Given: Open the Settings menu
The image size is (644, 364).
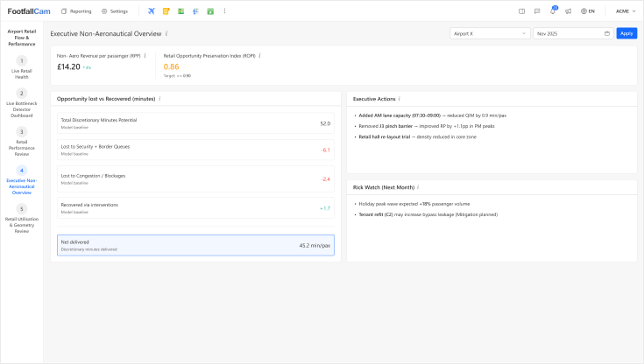Looking at the screenshot, I should pyautogui.click(x=115, y=11).
